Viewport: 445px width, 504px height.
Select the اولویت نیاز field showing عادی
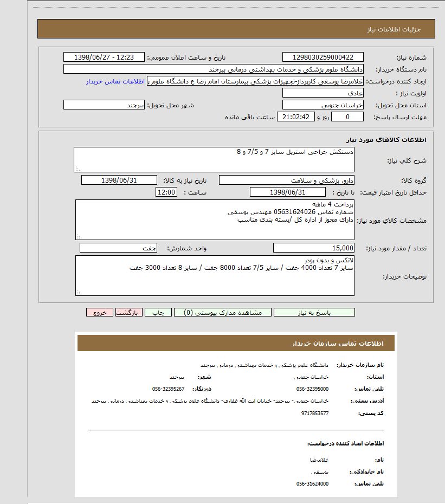323,93
